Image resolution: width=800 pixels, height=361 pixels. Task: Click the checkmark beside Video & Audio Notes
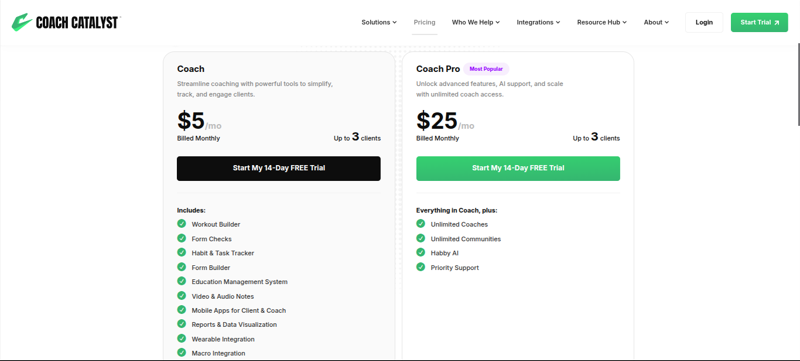pos(182,295)
